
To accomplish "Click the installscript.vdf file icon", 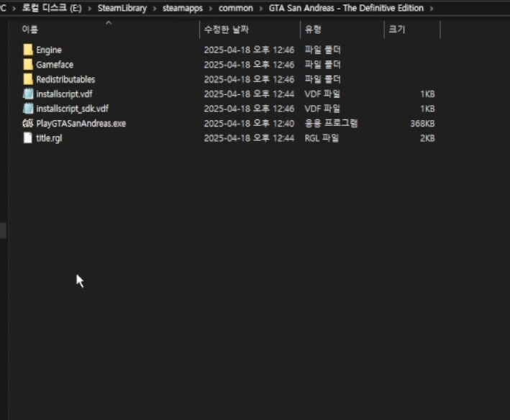I will click(x=28, y=94).
